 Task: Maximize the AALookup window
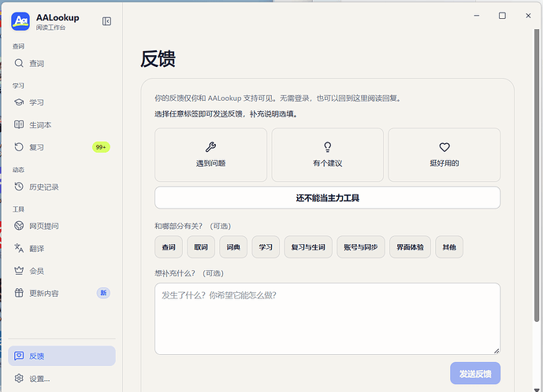coord(502,16)
